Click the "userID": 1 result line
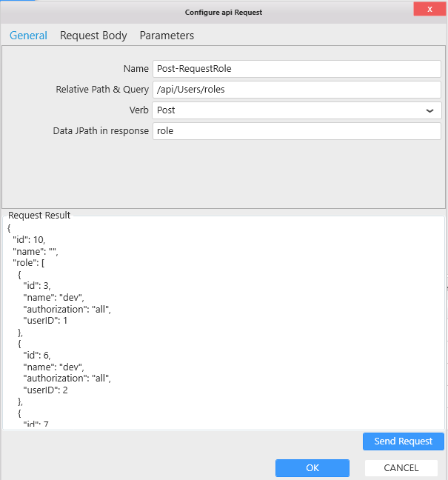Screen dimensions: 448x480 47,321
